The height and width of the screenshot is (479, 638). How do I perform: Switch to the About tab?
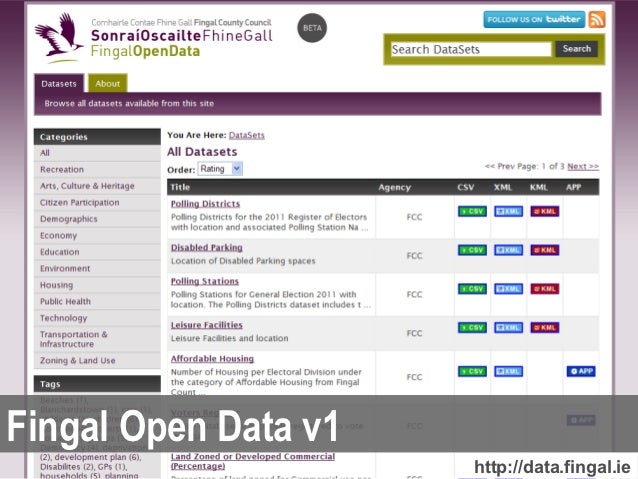pos(108,83)
